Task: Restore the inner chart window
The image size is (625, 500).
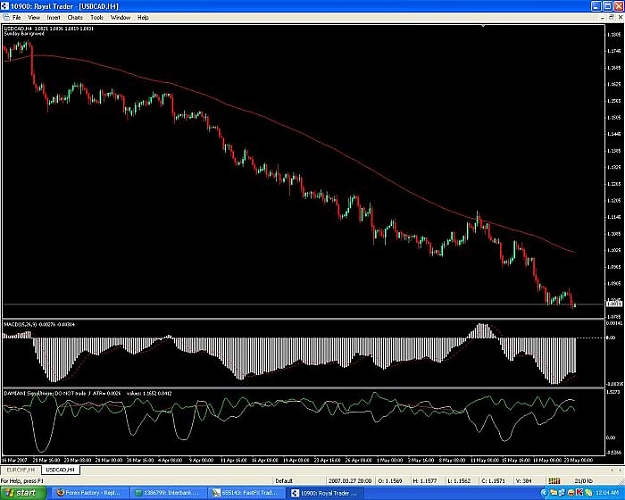Action: (611, 18)
